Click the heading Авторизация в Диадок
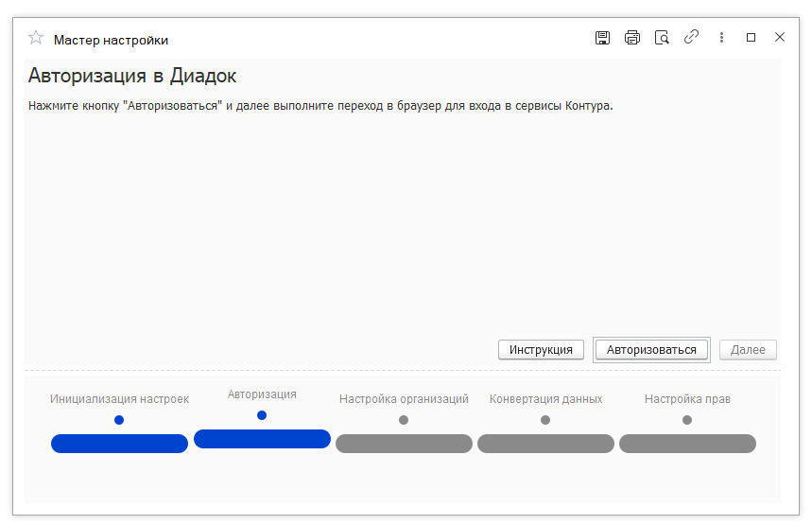This screenshot has width=812, height=525. point(132,77)
